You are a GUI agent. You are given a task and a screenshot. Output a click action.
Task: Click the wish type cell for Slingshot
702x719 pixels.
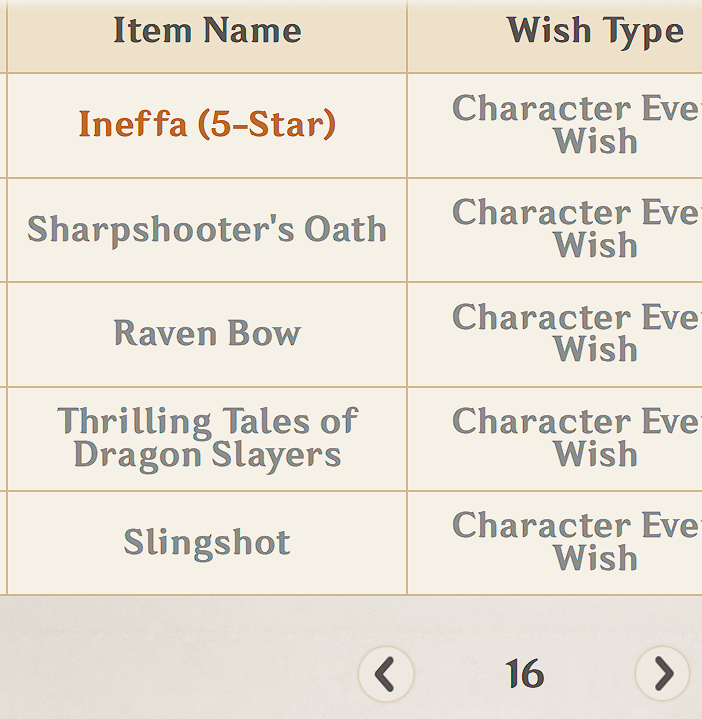click(555, 543)
